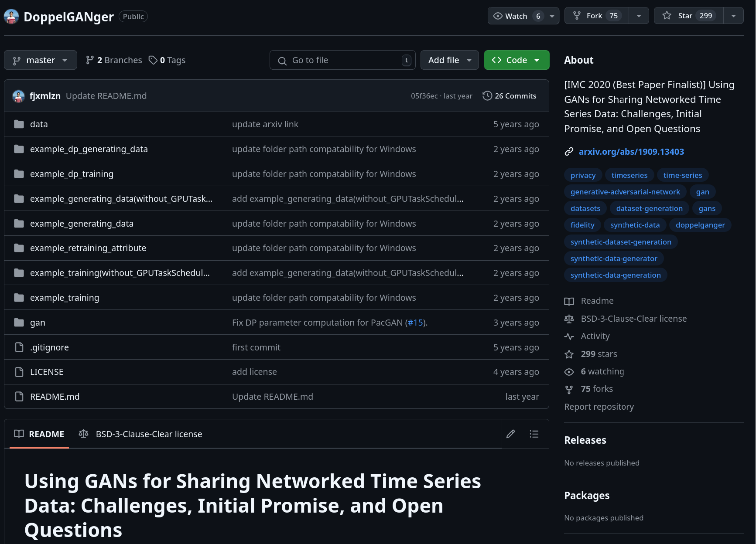Click the branches icon beside 2 Branches
756x544 pixels.
(90, 60)
